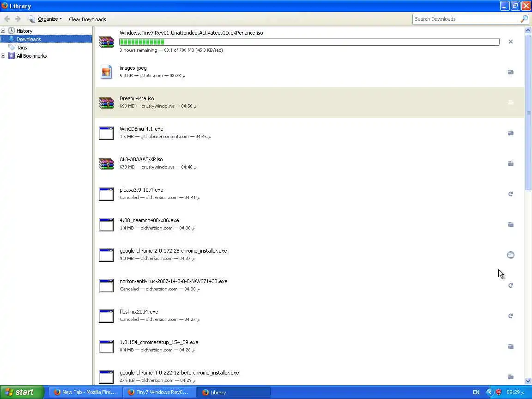Retry the norton-antivirus-2007 download
The width and height of the screenshot is (532, 399).
coord(510,285)
